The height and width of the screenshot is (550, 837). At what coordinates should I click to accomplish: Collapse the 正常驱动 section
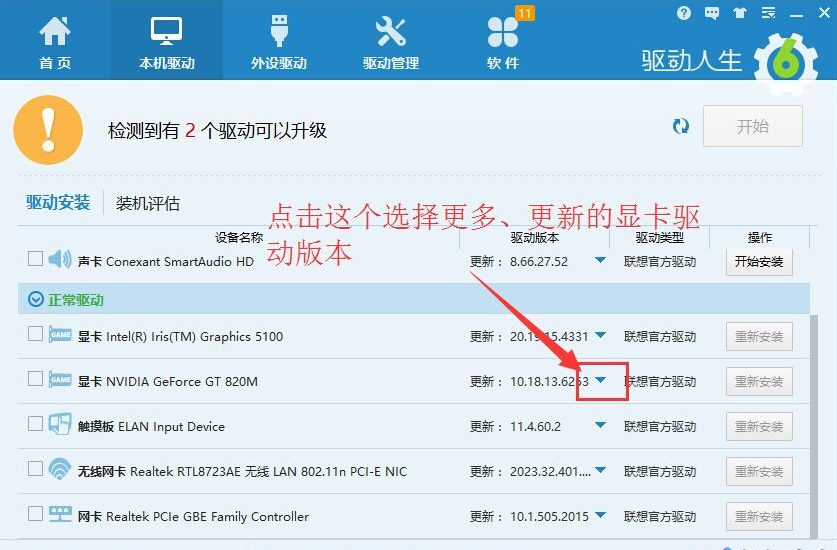36,299
